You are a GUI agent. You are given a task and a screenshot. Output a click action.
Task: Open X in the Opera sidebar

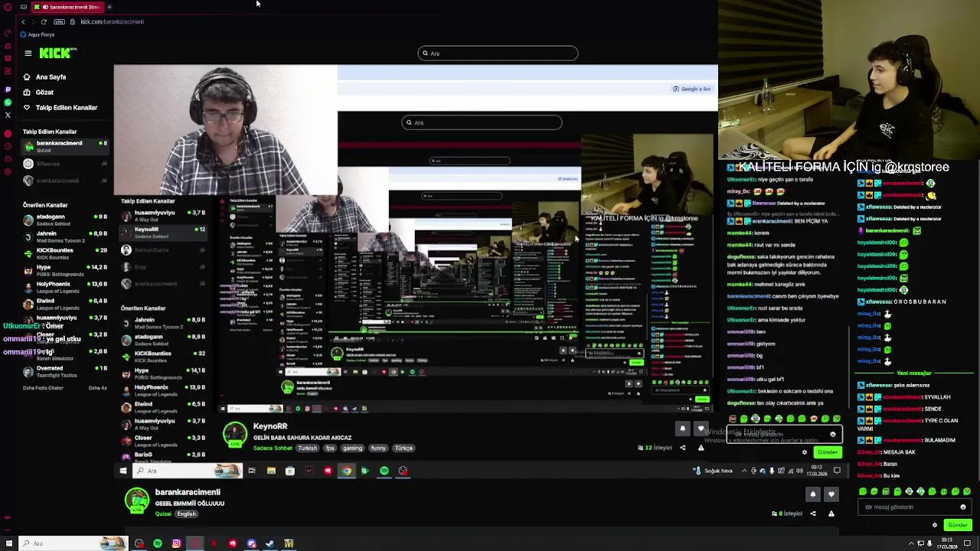coord(8,115)
